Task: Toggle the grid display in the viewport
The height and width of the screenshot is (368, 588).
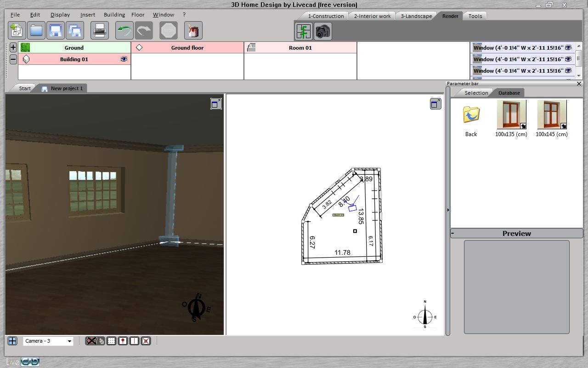Action: [x=111, y=341]
